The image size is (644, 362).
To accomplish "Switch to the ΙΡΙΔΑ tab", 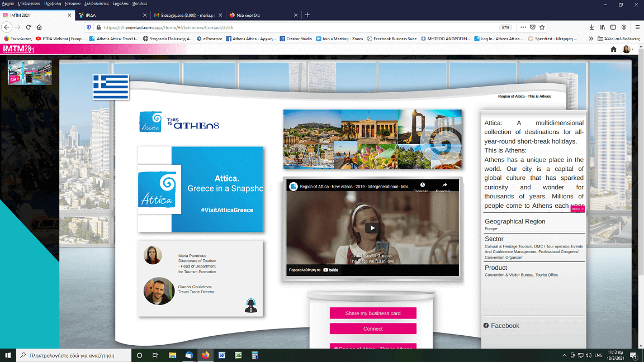I will [112, 15].
